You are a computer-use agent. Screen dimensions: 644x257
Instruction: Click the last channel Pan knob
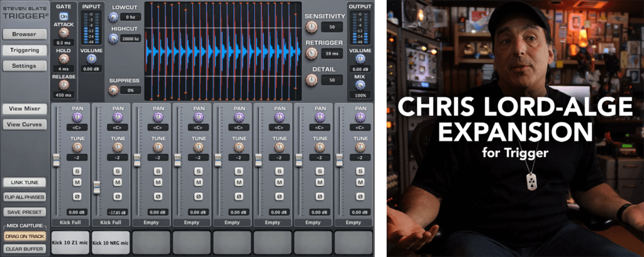(x=360, y=118)
